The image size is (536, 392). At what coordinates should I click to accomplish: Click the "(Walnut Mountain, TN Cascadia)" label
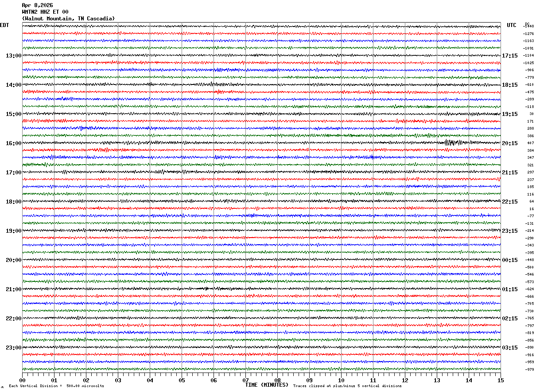pyautogui.click(x=68, y=19)
